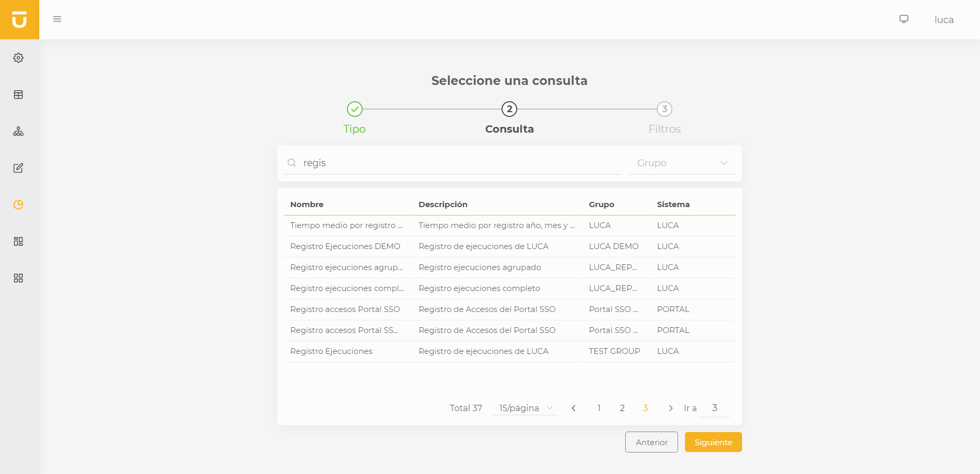Click the Ir a page number input

[x=715, y=407]
